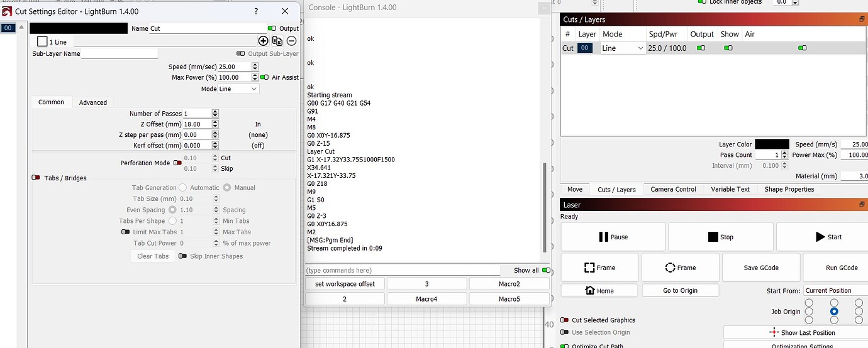Viewport: 868px width, 348px height.
Task: Adjust Pass Count stepper in Cuts panel
Action: tap(785, 155)
